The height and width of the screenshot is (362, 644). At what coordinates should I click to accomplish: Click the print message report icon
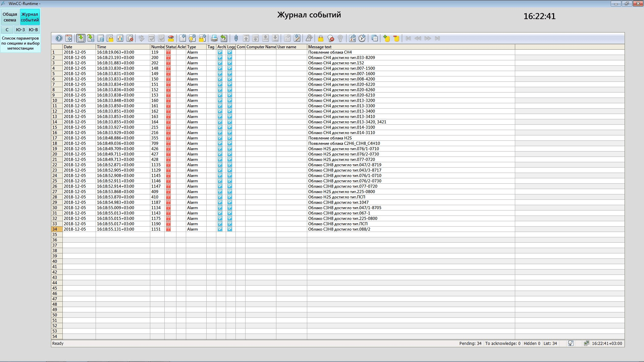tap(214, 38)
